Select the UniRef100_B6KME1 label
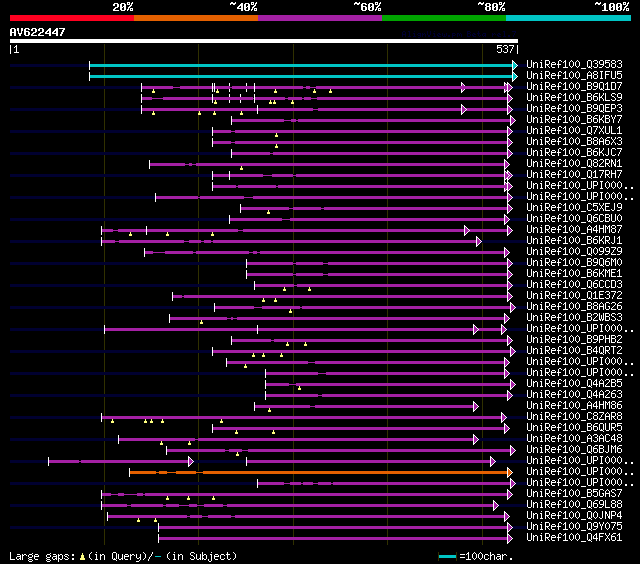 (574, 274)
